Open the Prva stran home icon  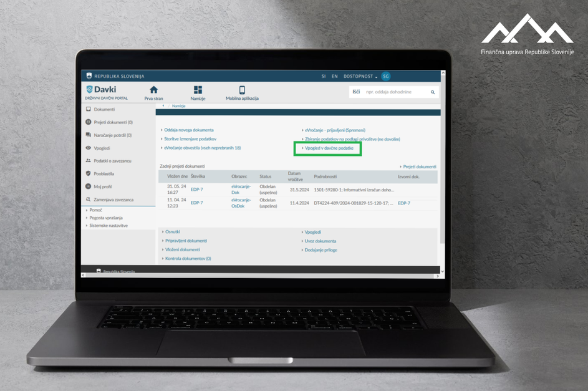[153, 90]
